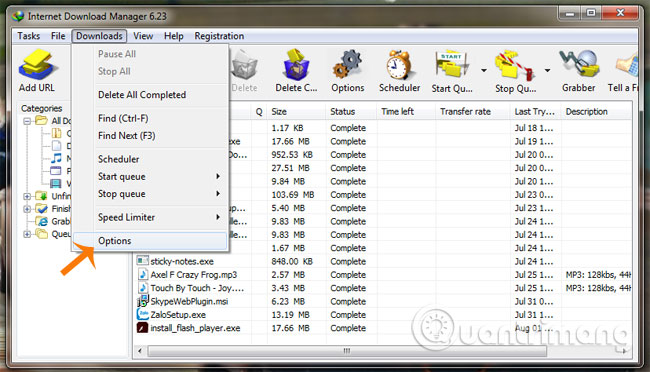Open the View menu
Viewport: 650px width, 372px height.
(x=143, y=36)
